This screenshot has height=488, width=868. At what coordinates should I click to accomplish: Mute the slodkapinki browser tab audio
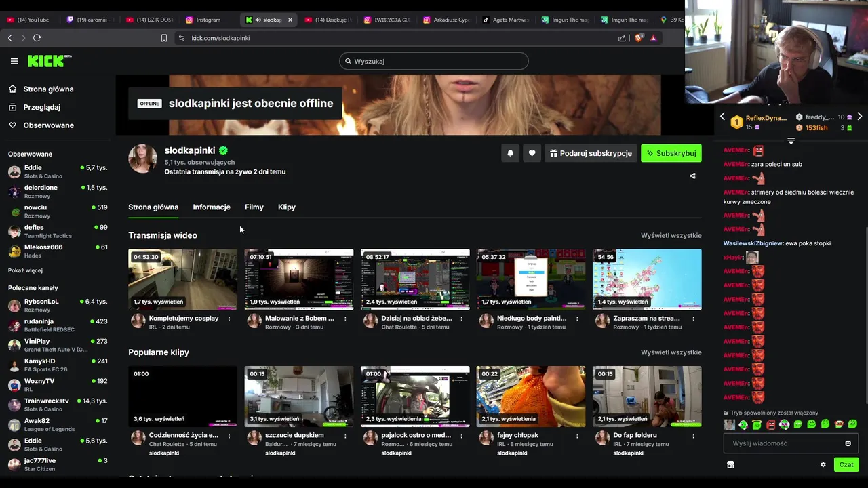[258, 20]
